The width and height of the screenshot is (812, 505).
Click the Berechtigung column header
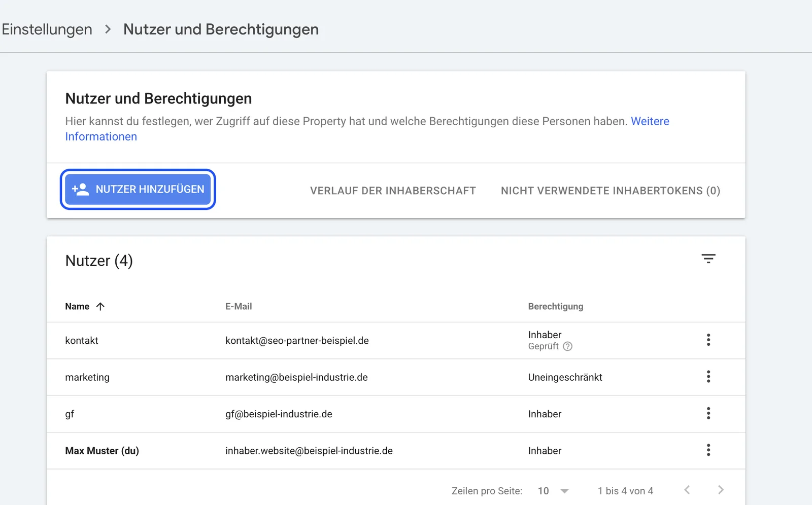click(x=556, y=306)
